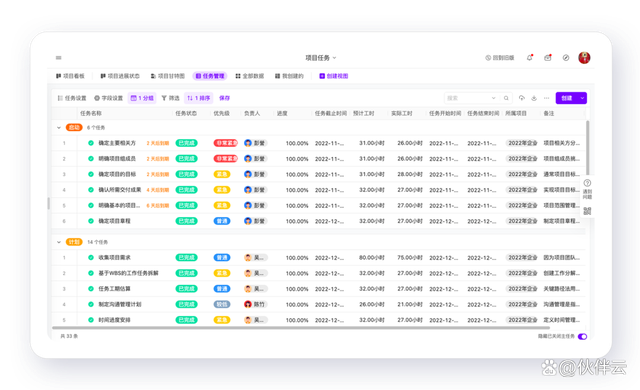
Task: Open the calendar icon with red dot
Action: click(x=548, y=58)
